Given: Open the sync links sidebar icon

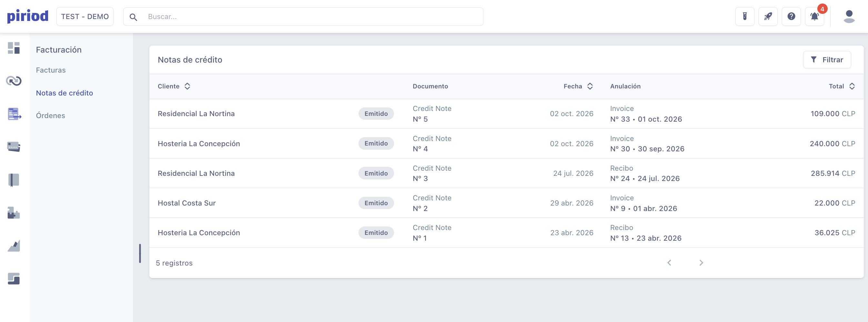Looking at the screenshot, I should (14, 81).
